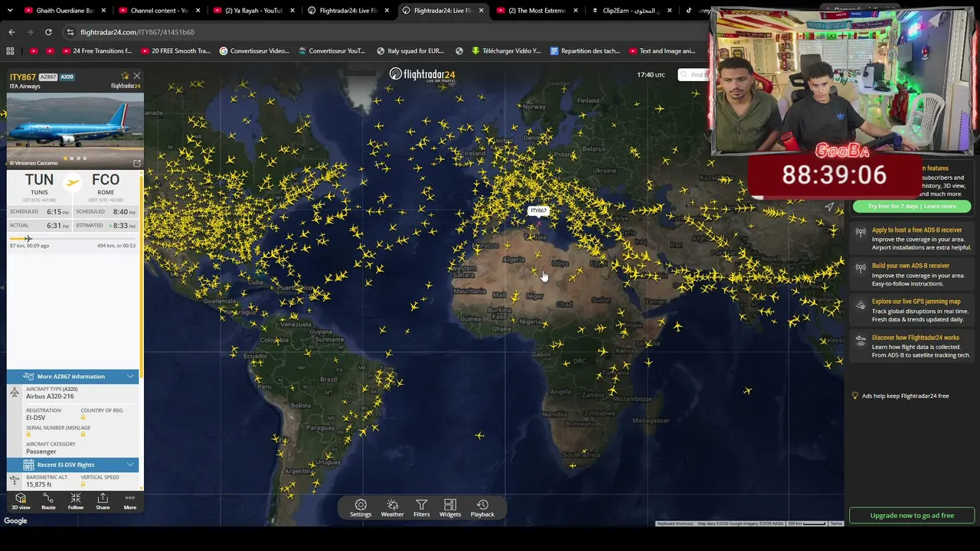The image size is (980, 551).
Task: Click the 'EI-DSV' registration value
Action: click(36, 418)
